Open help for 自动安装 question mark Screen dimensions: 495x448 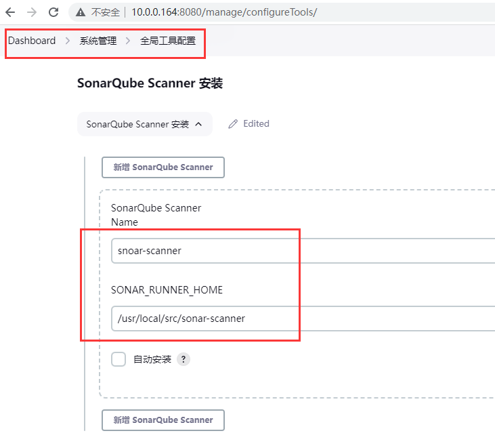183,359
